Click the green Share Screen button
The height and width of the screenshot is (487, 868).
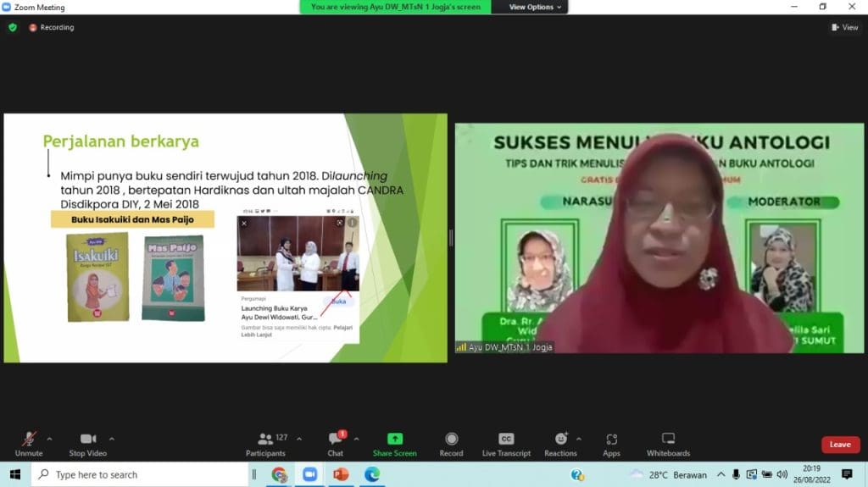click(x=395, y=445)
